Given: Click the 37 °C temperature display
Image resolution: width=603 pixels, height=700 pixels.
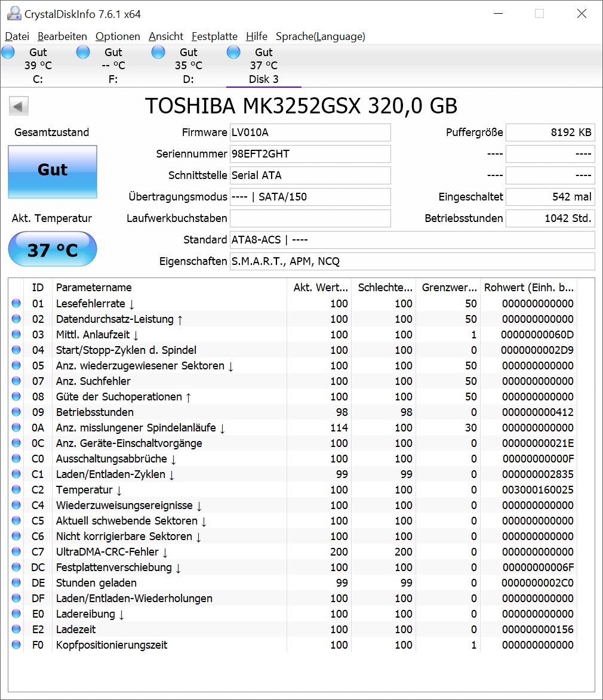Looking at the screenshot, I should pyautogui.click(x=52, y=249).
